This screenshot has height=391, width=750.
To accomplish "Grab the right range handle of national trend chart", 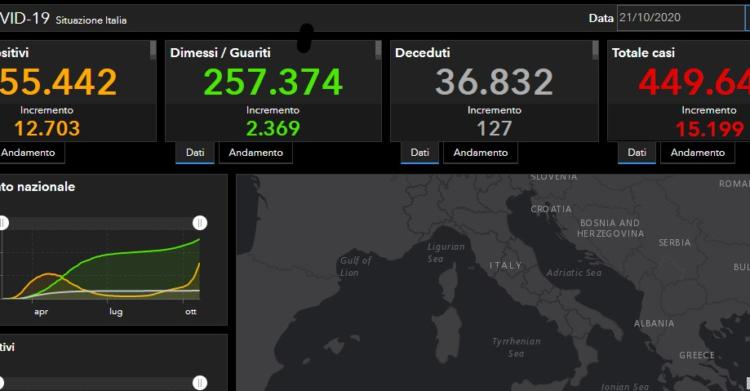I will [x=200, y=223].
